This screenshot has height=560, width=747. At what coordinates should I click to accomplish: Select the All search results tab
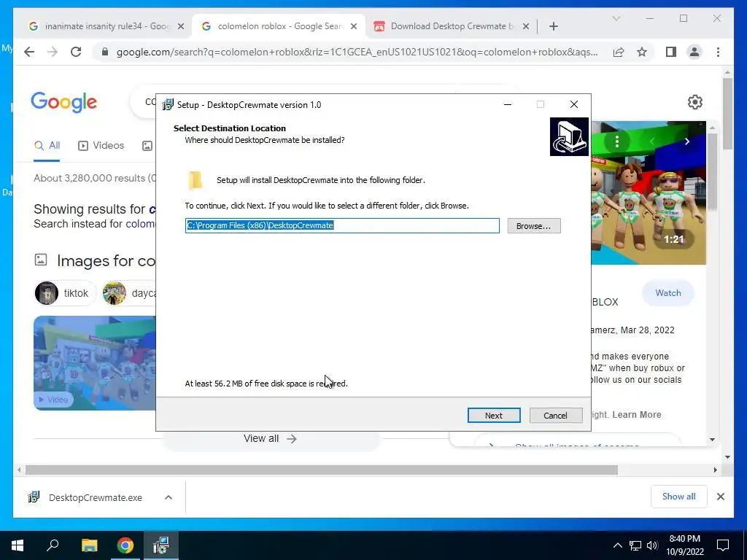[x=47, y=146]
